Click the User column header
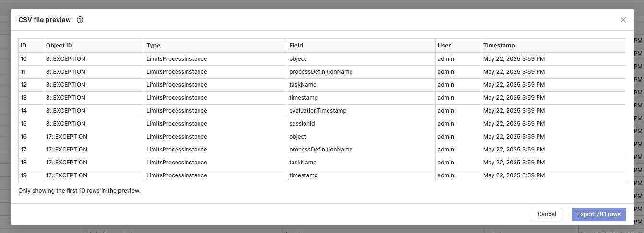Screen dimensions: 644x233 click(x=444, y=46)
